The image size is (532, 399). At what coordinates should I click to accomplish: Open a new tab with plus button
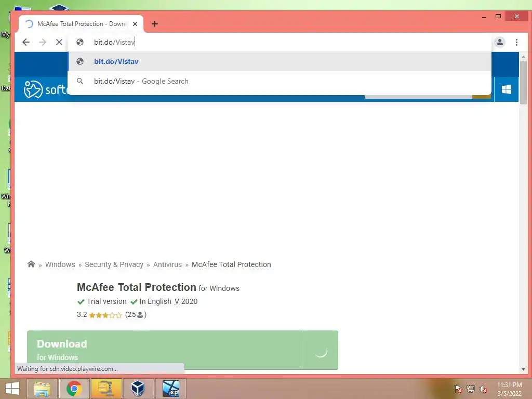[x=155, y=24]
